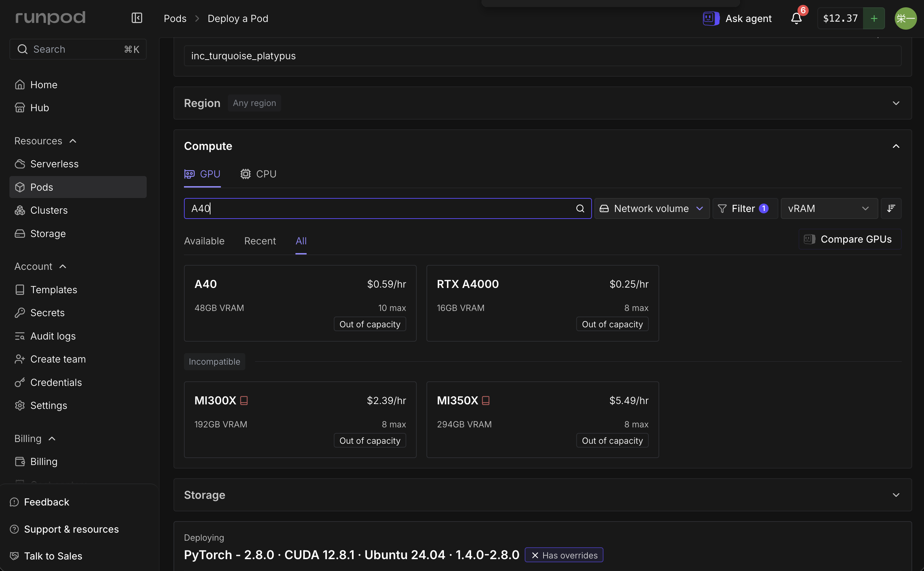Select the RTX A4000 GPU card
The image size is (924, 571).
(x=542, y=303)
